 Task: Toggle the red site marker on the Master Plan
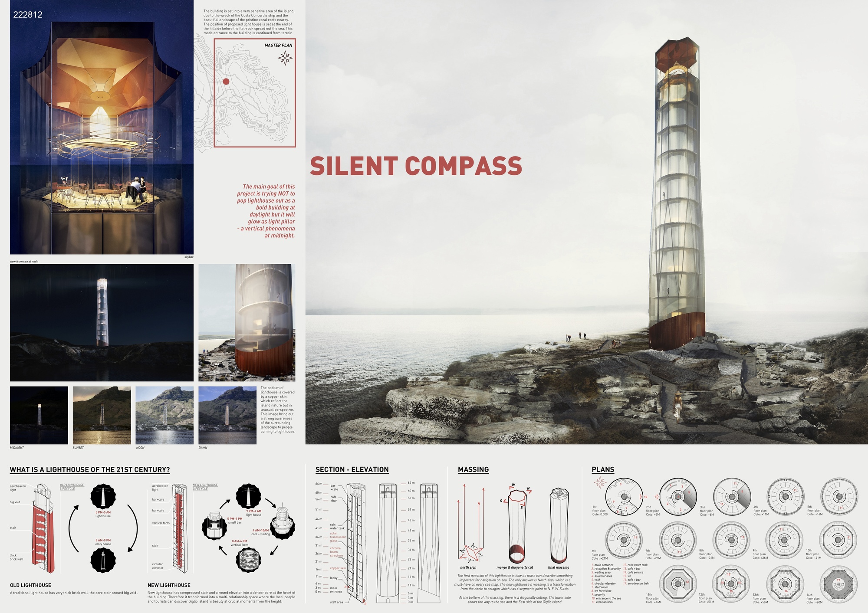pos(225,81)
